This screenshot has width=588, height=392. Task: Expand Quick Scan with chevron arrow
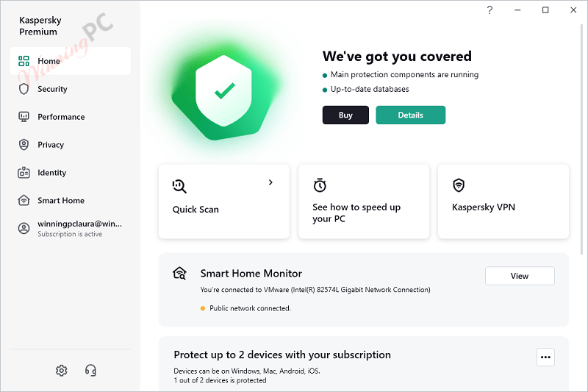coord(270,182)
